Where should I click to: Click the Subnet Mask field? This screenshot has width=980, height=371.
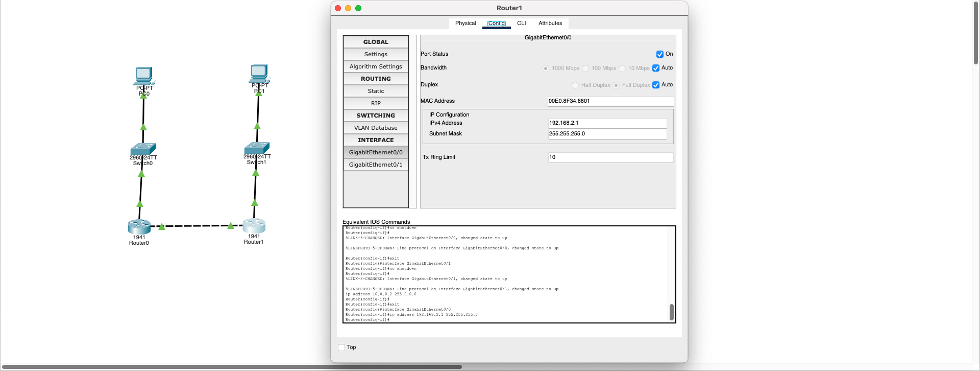coord(607,134)
